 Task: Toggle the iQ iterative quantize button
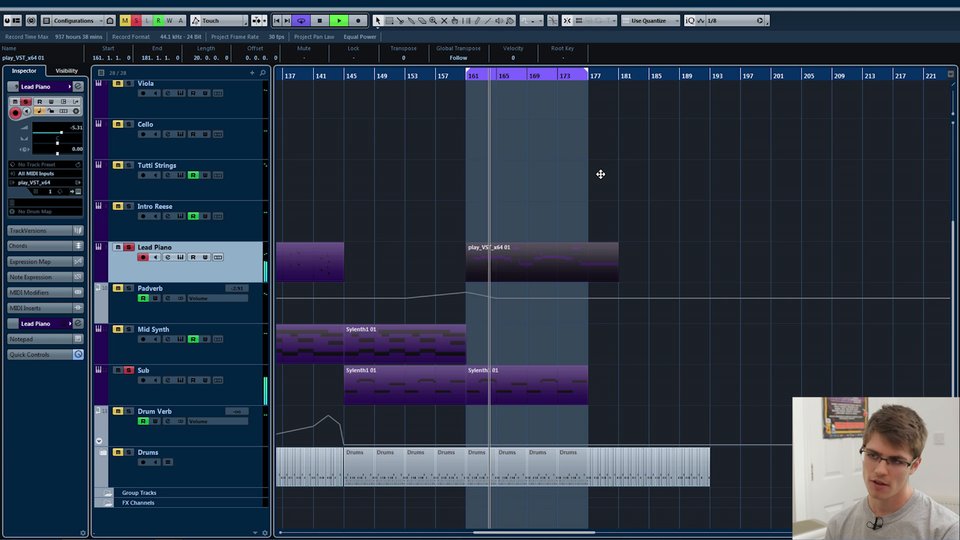(x=690, y=20)
